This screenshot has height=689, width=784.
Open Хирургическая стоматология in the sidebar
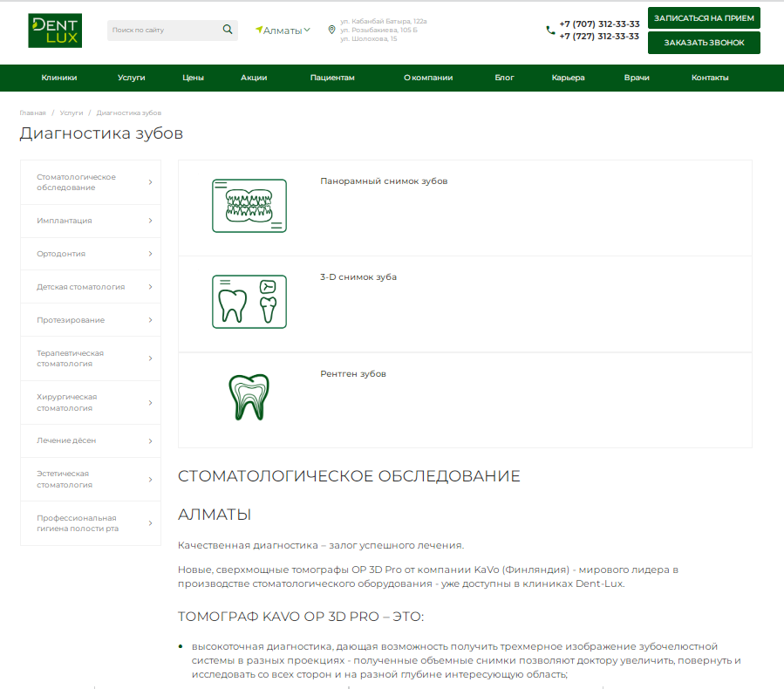67,403
